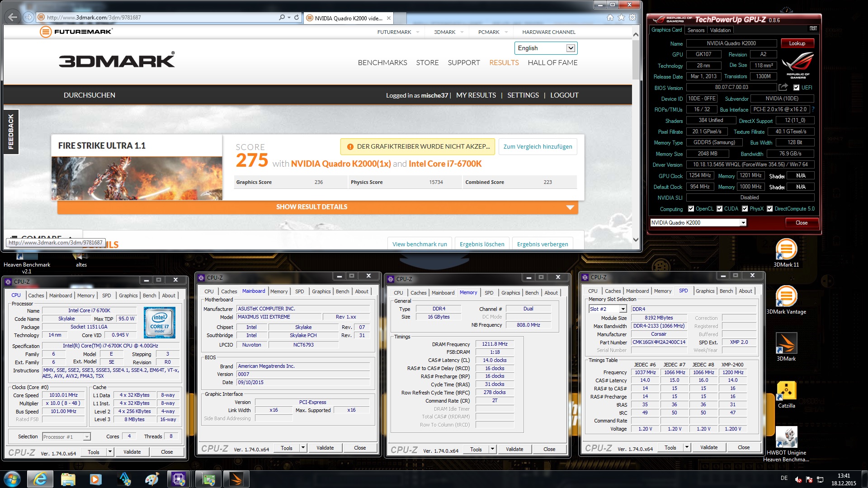Open Tools dropdown arrow in SPD window
The width and height of the screenshot is (868, 488).
click(686, 447)
